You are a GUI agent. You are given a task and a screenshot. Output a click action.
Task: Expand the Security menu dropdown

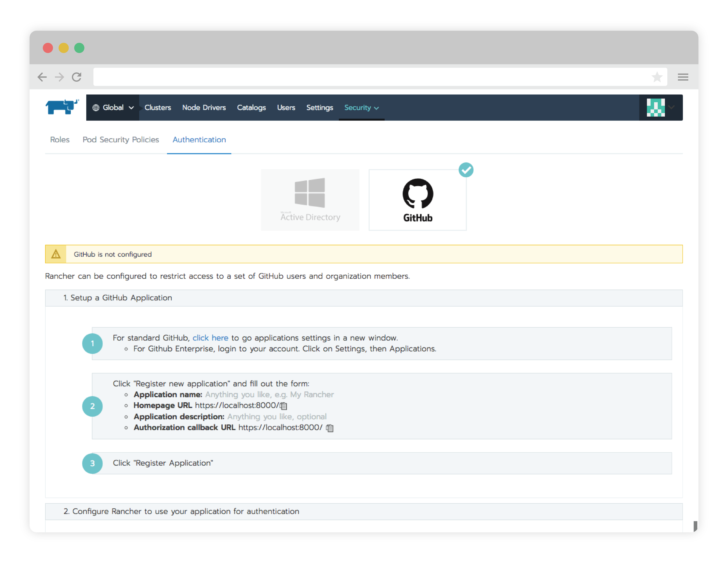pyautogui.click(x=361, y=108)
